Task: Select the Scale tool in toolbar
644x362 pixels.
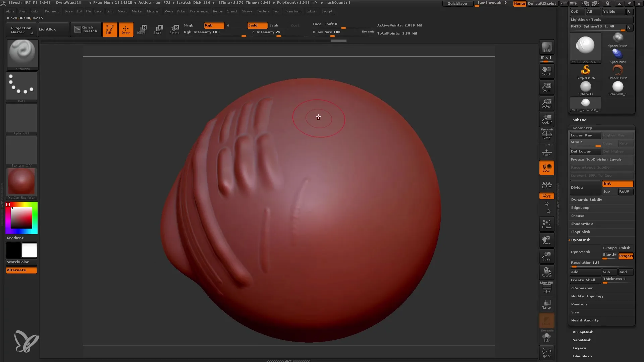Action: click(x=157, y=29)
